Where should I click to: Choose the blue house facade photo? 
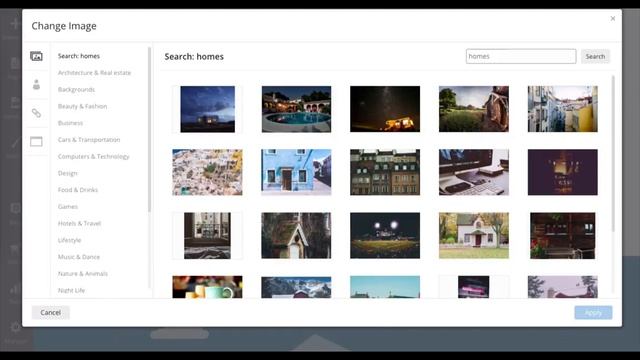pos(296,172)
